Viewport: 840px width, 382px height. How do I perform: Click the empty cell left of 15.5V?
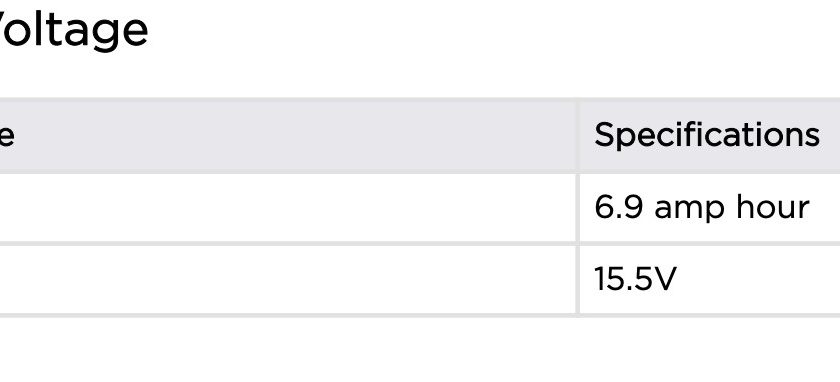click(x=288, y=279)
